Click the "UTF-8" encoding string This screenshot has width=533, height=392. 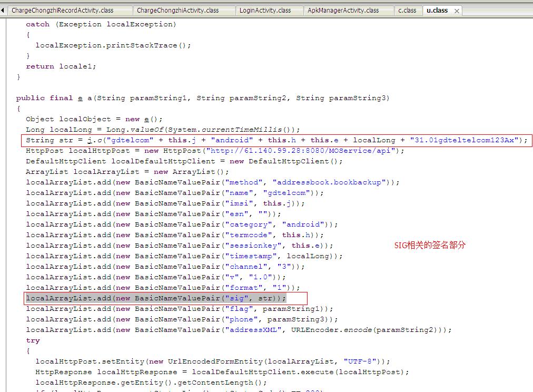[x=360, y=361]
